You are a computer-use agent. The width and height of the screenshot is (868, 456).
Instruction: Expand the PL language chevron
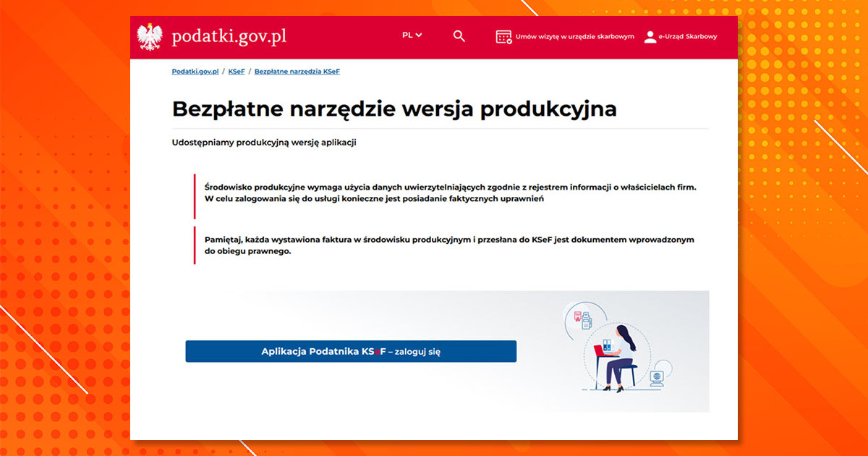419,35
